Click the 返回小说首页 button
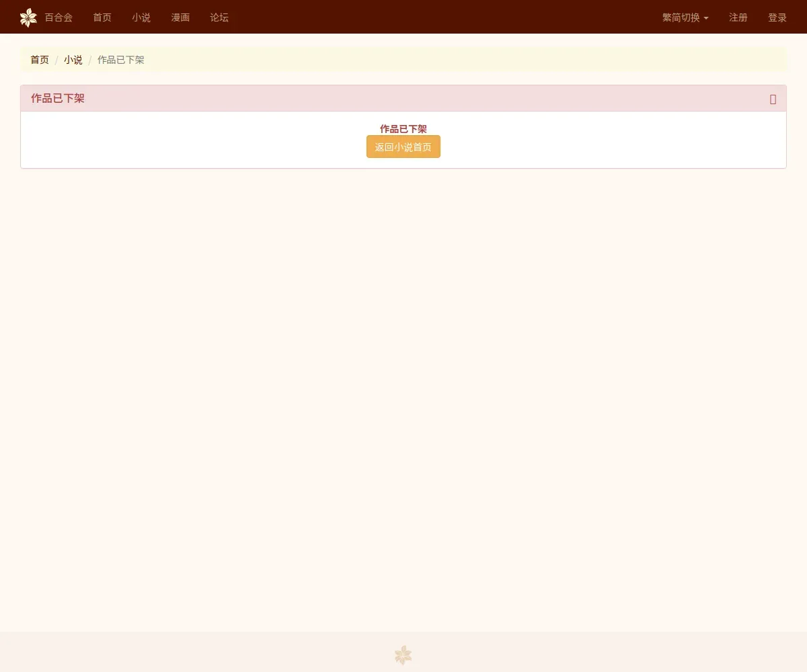 click(x=403, y=146)
